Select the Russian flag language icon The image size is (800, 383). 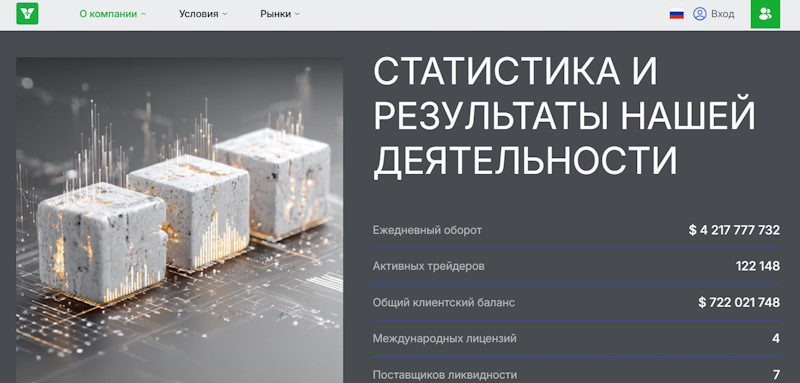click(x=677, y=14)
